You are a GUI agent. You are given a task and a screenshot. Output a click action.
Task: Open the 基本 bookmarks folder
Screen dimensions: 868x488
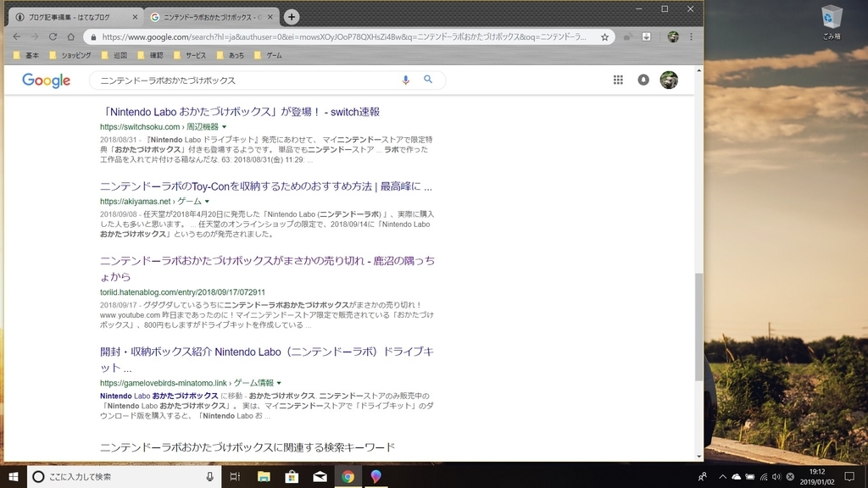click(26, 55)
